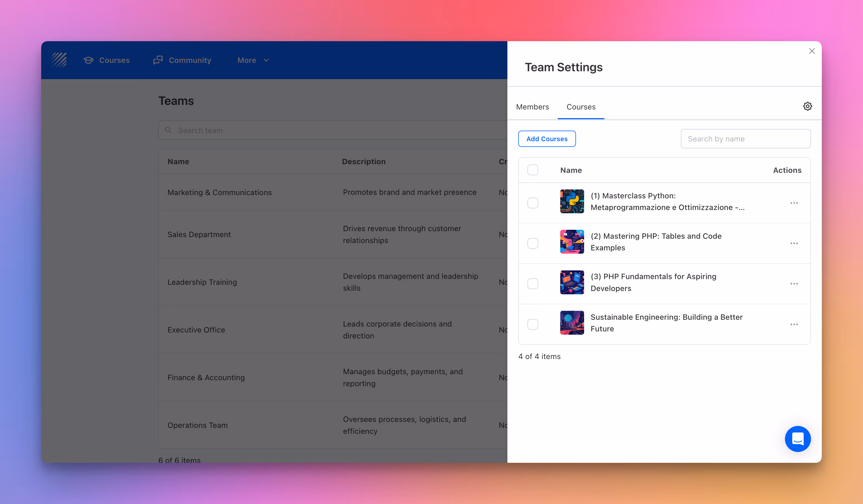Click the Mastering PHP course thumbnail
The image size is (863, 504).
[572, 242]
